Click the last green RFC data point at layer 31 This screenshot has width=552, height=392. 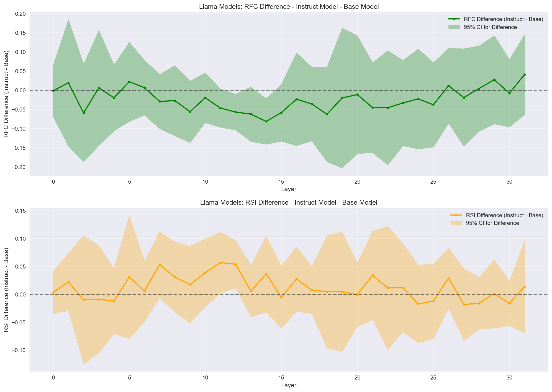coord(525,75)
